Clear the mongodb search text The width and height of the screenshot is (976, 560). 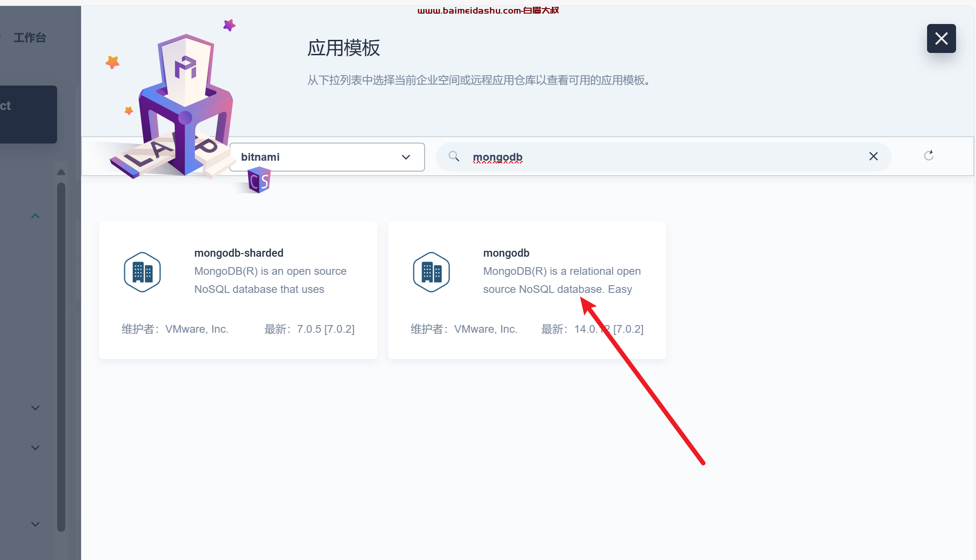[873, 157]
